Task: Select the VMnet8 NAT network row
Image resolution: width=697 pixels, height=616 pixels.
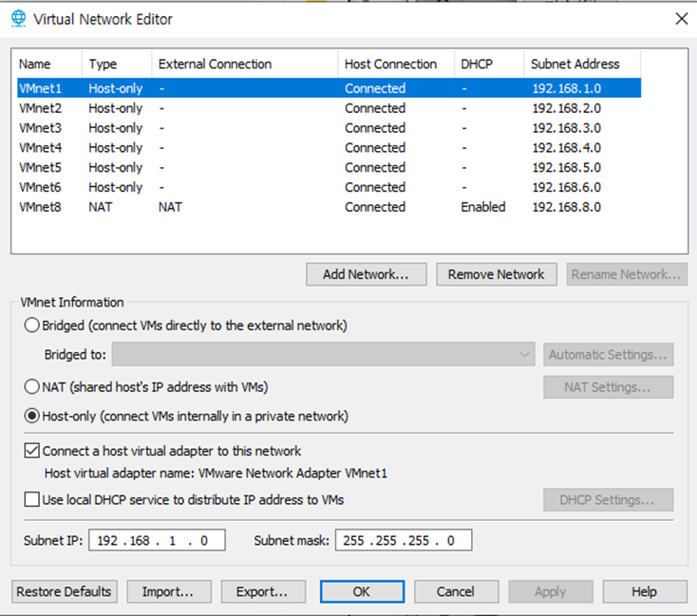Action: [x=329, y=207]
